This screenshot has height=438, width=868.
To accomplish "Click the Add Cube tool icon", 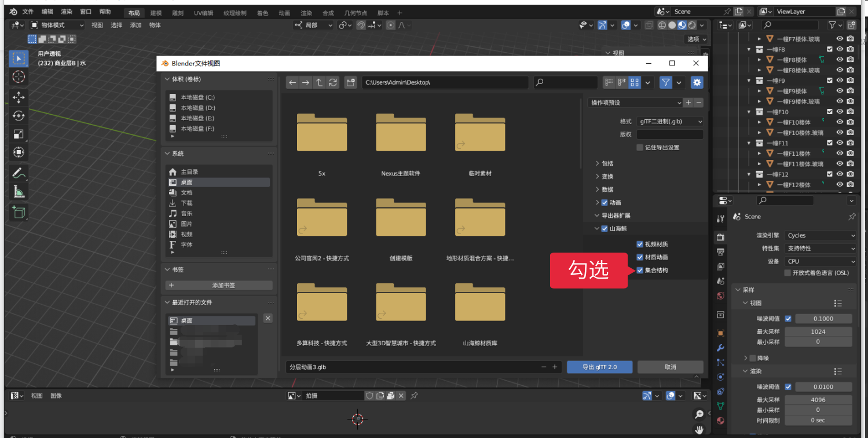I will 19,212.
